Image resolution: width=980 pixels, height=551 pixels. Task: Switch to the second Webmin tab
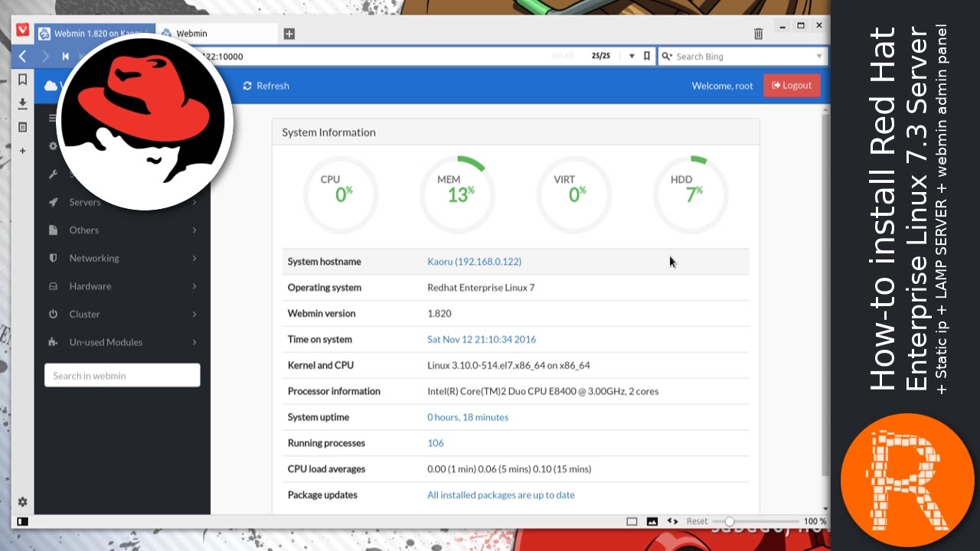click(x=217, y=34)
